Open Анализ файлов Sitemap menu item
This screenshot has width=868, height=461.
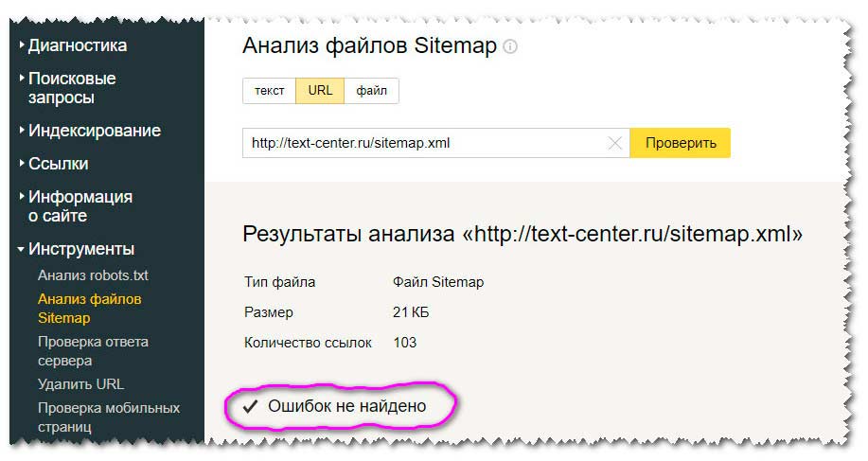[89, 309]
